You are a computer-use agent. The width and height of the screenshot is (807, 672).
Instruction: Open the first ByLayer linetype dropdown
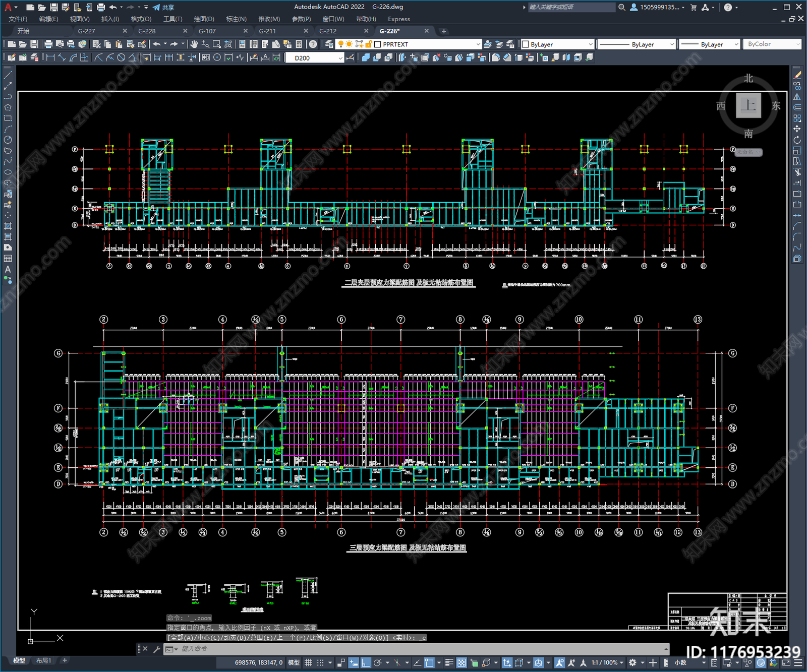tap(637, 44)
